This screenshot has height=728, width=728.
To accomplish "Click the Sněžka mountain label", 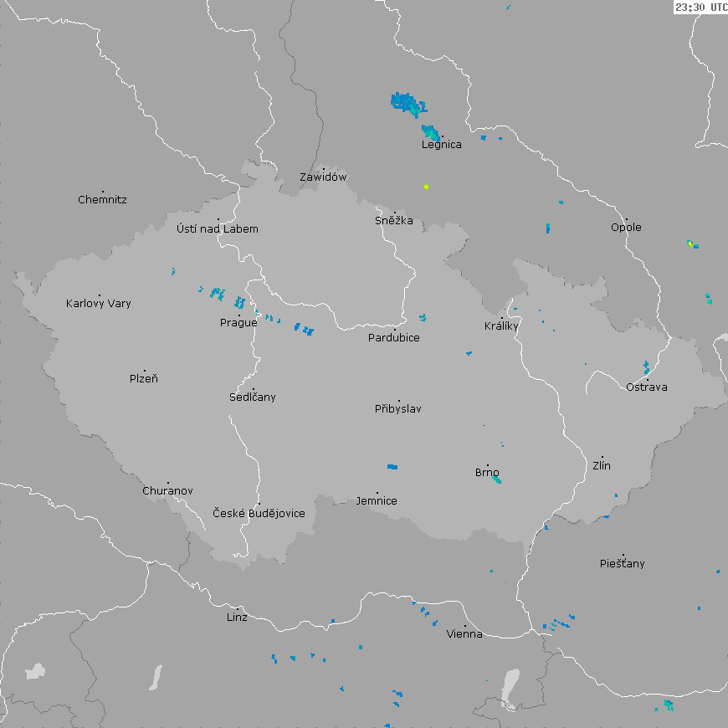I will [x=393, y=221].
